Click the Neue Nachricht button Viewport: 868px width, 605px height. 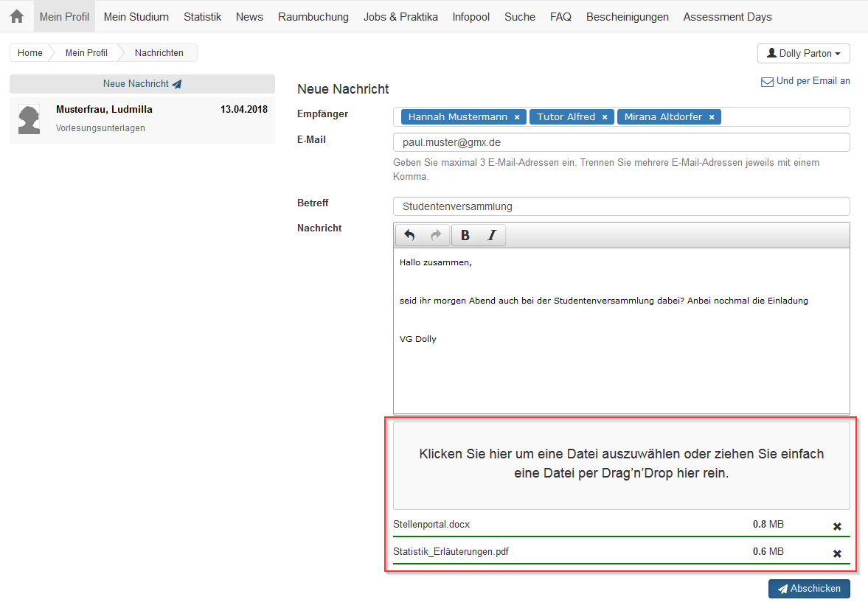142,84
